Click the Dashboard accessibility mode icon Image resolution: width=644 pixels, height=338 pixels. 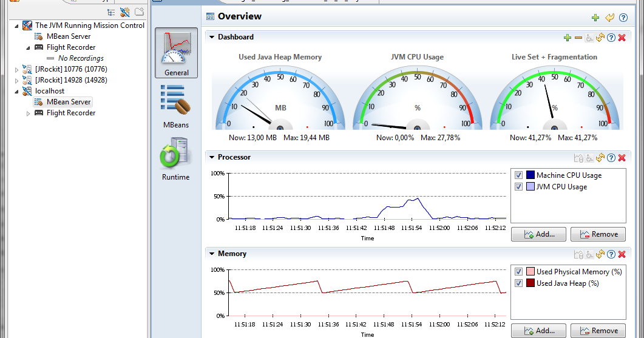tap(589, 38)
